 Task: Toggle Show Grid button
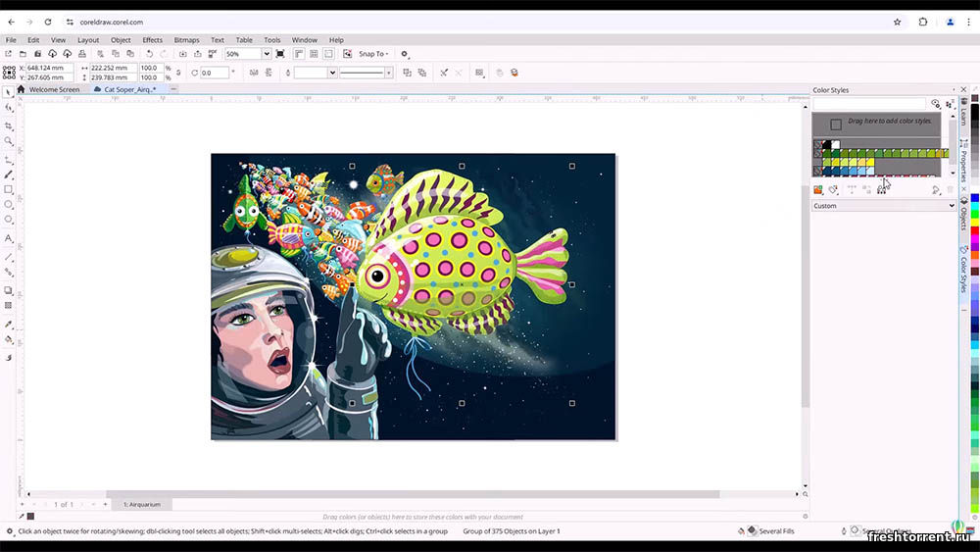(x=314, y=54)
